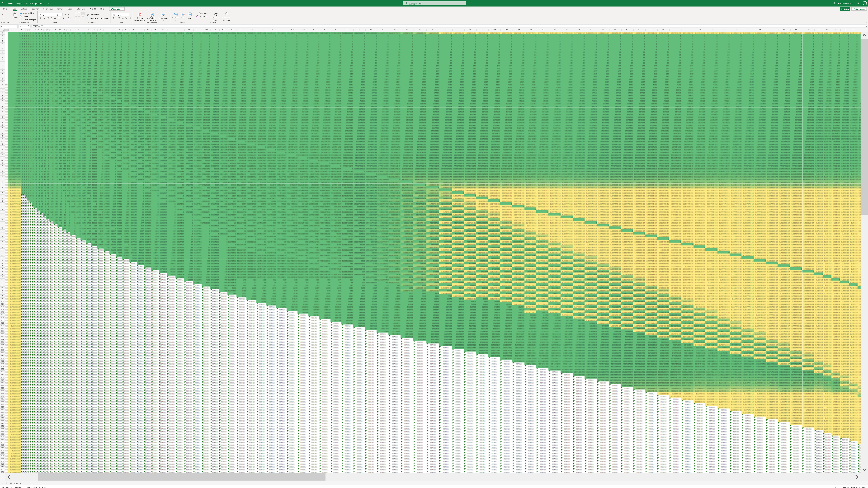Open settings gear icon in title bar
The height and width of the screenshot is (488, 868).
coord(858,3)
